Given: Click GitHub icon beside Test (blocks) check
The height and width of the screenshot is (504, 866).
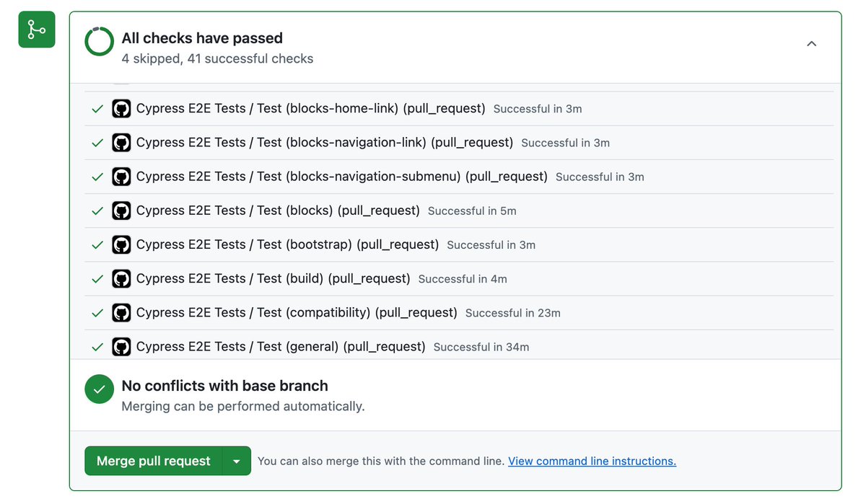Looking at the screenshot, I should 121,211.
